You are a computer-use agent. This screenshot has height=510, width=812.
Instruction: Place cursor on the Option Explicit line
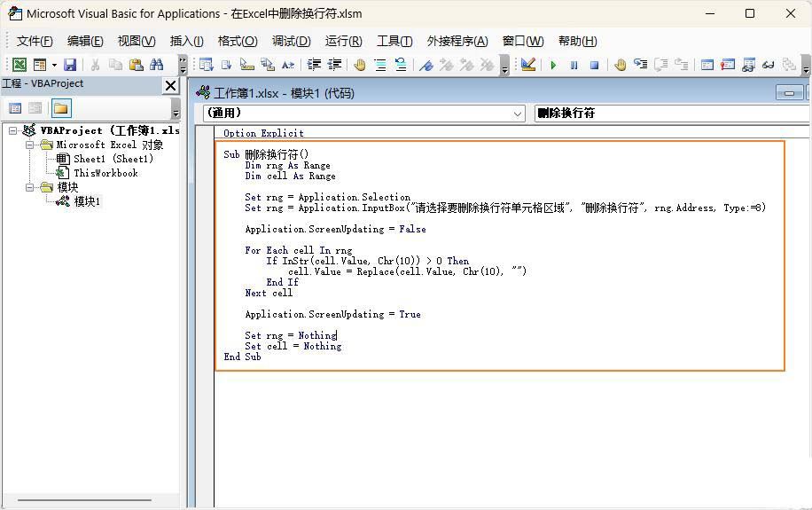(263, 133)
